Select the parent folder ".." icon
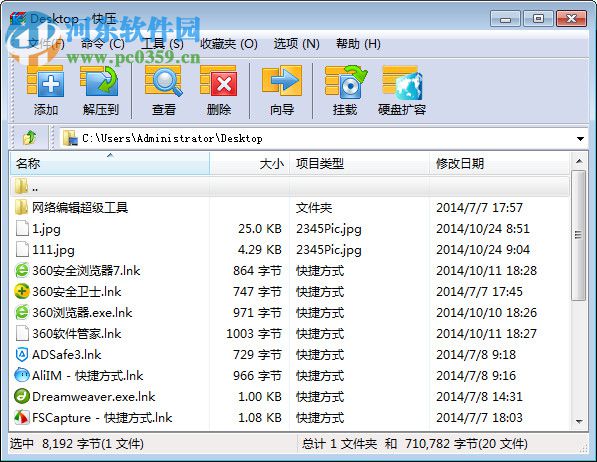 pyautogui.click(x=21, y=186)
